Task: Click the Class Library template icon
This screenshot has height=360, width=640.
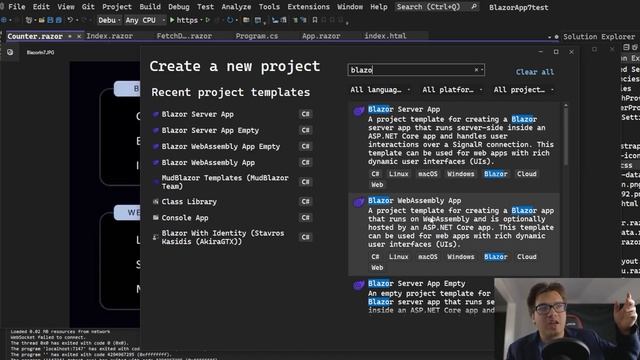Action: pos(156,202)
